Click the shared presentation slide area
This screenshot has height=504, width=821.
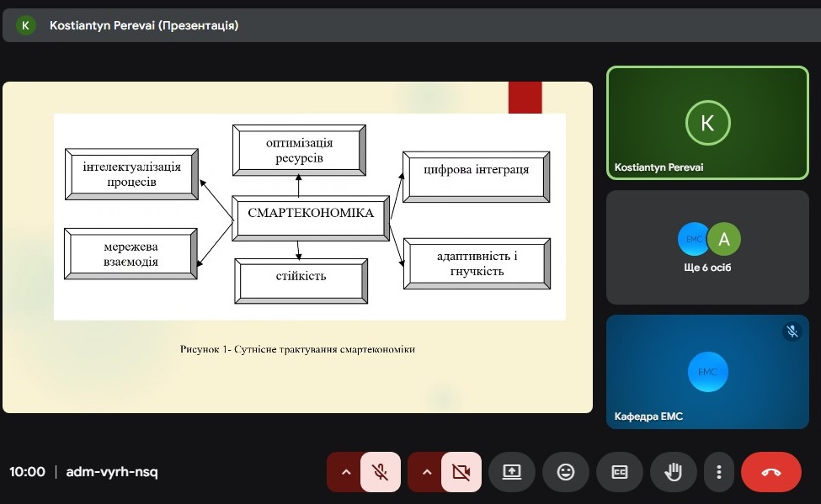(x=297, y=247)
